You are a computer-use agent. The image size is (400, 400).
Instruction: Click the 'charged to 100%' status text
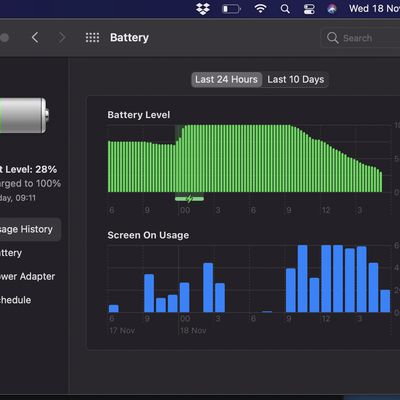pos(30,184)
